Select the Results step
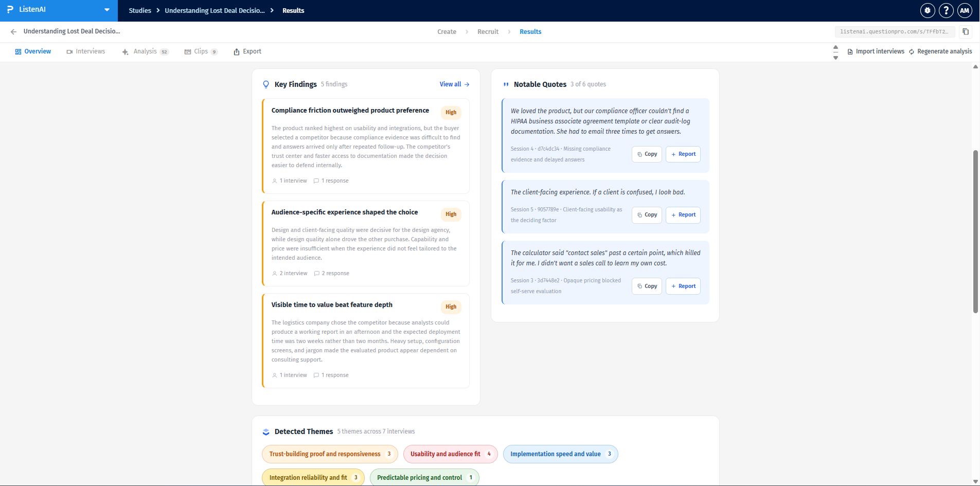The image size is (980, 486). [x=530, y=32]
